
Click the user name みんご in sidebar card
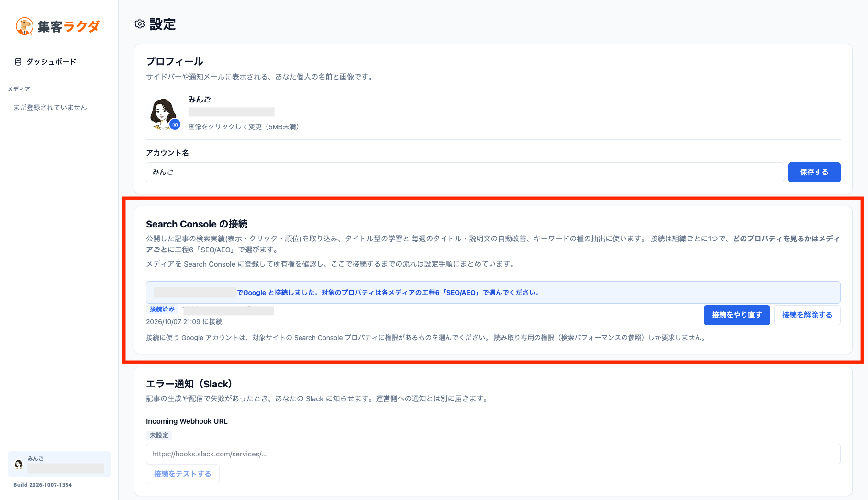(35, 458)
